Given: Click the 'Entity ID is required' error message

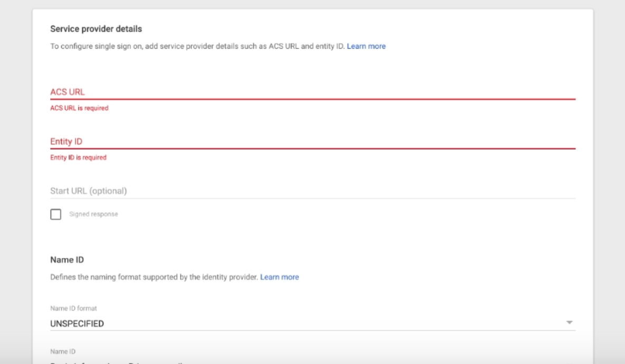Looking at the screenshot, I should (78, 158).
